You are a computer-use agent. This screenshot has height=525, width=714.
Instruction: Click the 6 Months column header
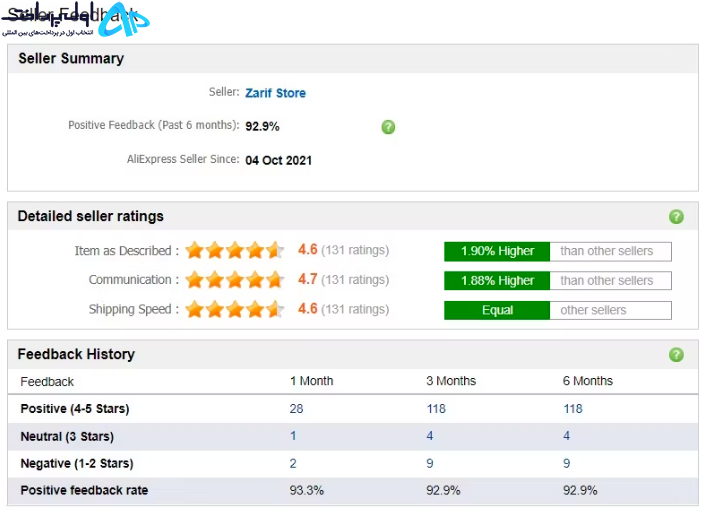pos(587,381)
